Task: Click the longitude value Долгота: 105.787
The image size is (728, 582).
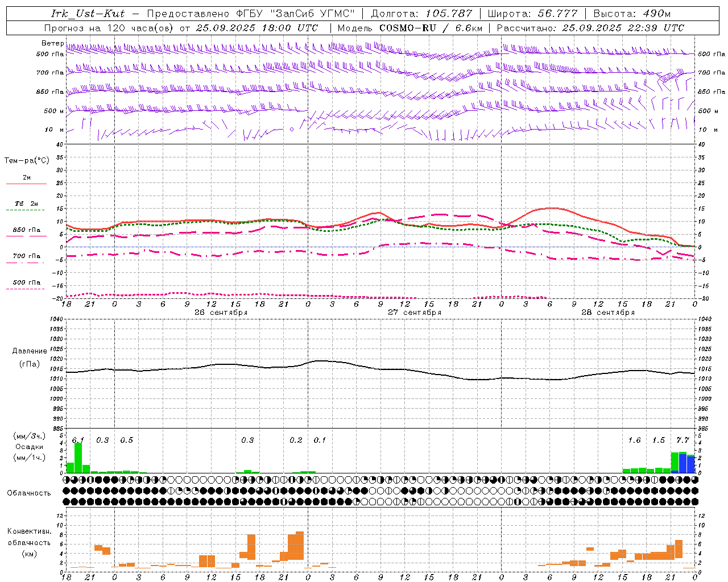Action: coord(421,14)
